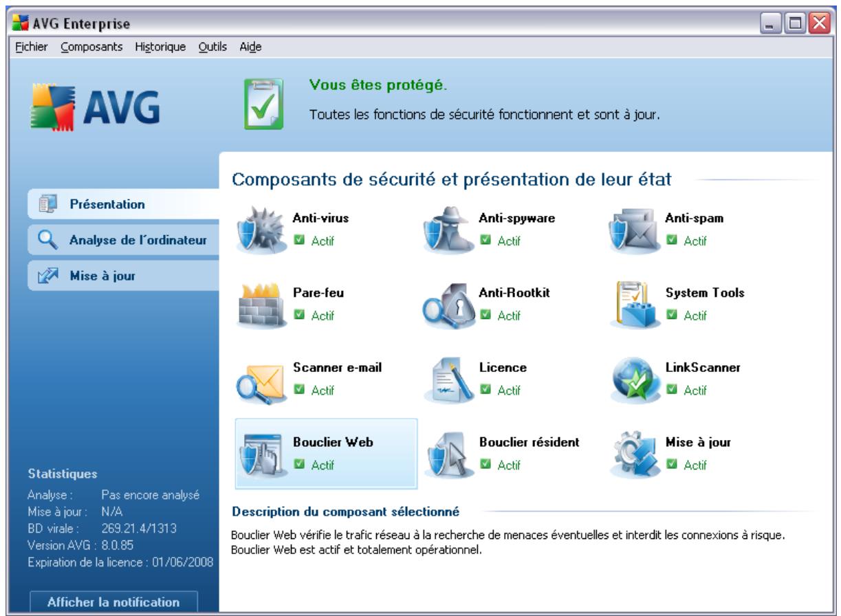
Task: Click the Anti-spyware label
Action: 516,218
